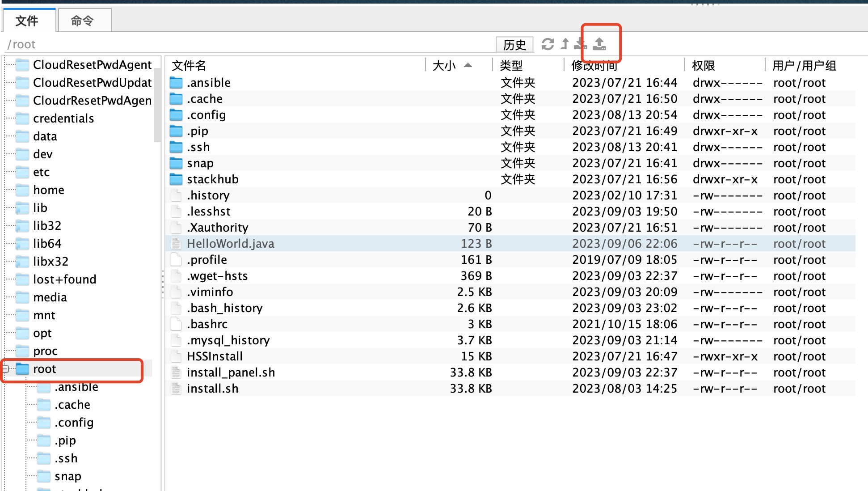Select the etc folder in tree

tap(41, 172)
